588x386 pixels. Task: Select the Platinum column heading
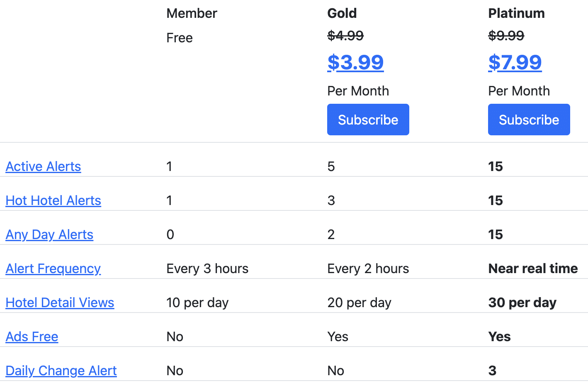pyautogui.click(x=516, y=13)
